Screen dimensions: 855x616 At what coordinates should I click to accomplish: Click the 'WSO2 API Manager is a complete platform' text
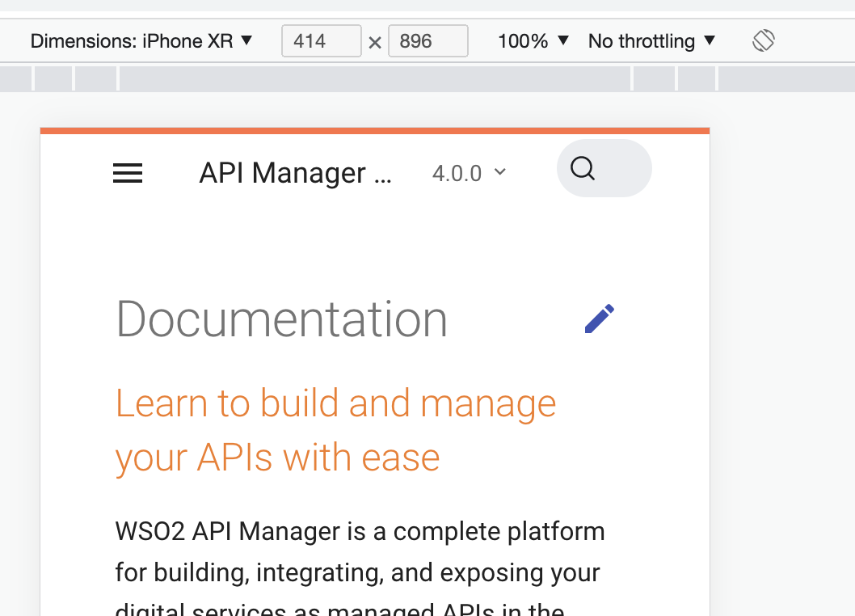360,531
